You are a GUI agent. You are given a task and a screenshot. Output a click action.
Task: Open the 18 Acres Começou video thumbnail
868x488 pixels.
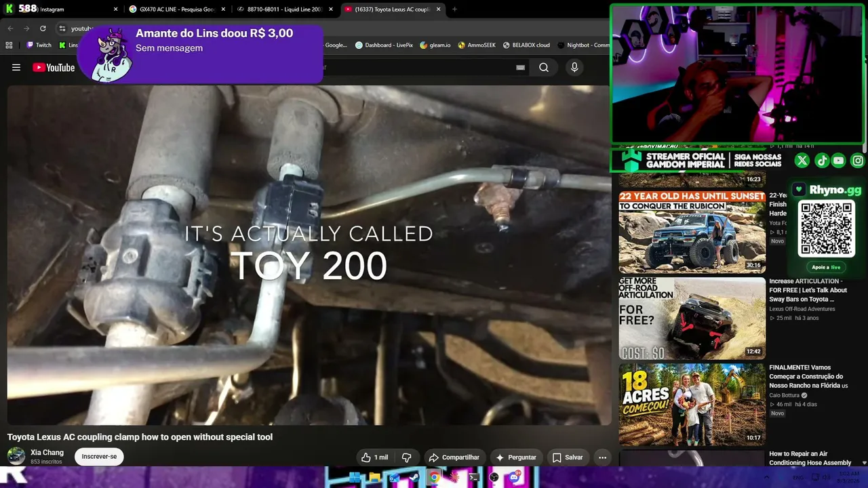point(692,404)
